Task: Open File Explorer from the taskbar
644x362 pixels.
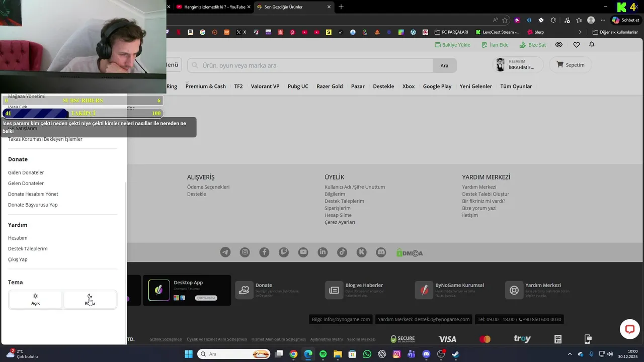Action: coord(338,354)
